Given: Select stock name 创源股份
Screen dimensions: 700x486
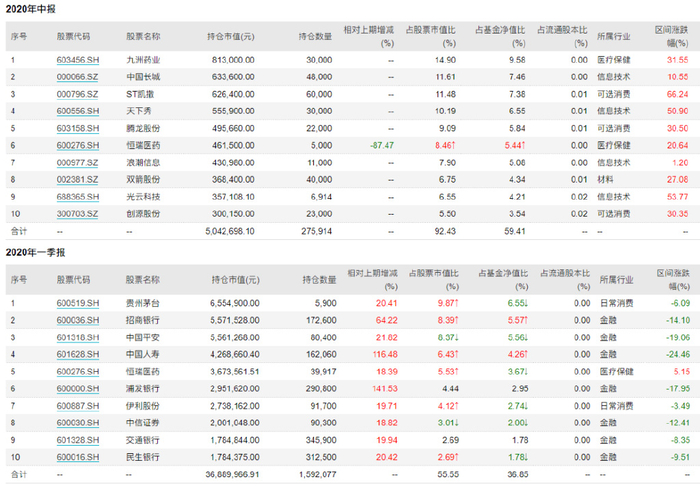Looking at the screenshot, I should [x=143, y=214].
